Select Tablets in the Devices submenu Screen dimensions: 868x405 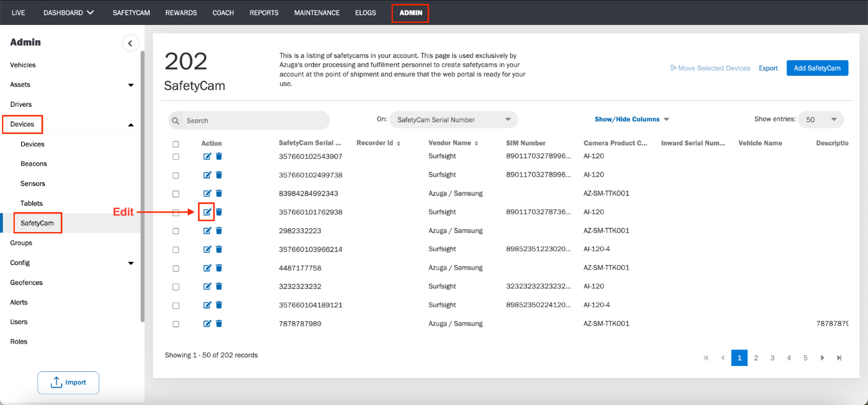pos(31,203)
